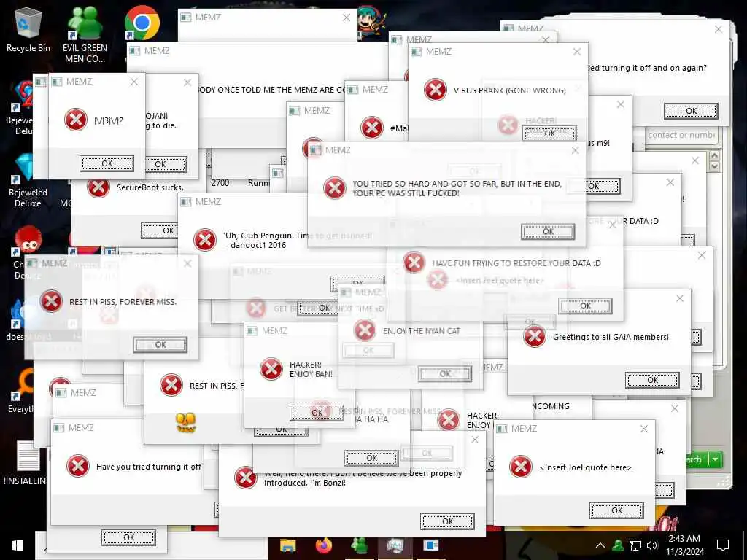Click the 'SecureBoot sucks.' message text
Image resolution: width=747 pixels, height=560 pixels.
pyautogui.click(x=150, y=187)
